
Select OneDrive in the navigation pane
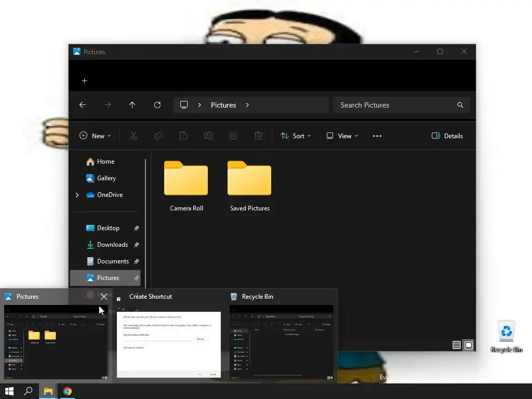(x=104, y=195)
